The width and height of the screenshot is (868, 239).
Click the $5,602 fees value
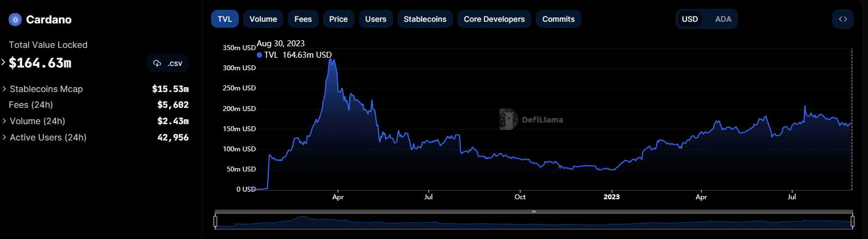[173, 105]
